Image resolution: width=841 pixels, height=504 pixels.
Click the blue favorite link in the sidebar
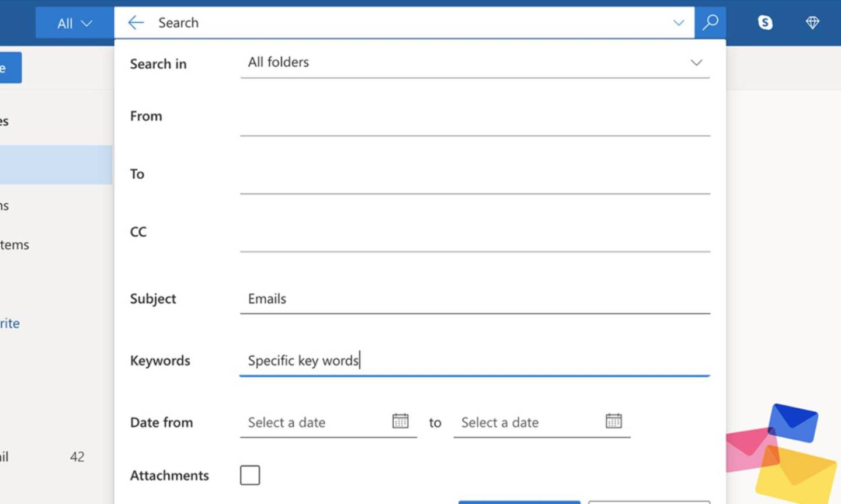(8, 323)
